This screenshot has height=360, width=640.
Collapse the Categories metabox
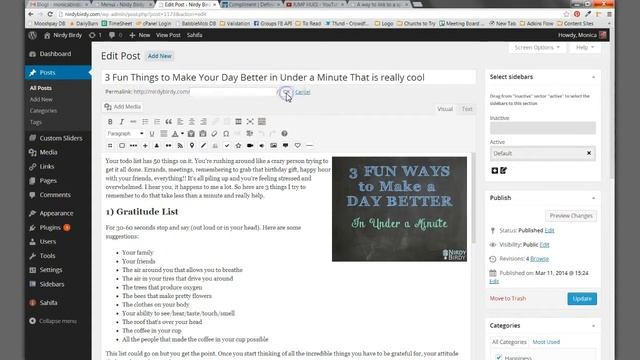click(x=593, y=326)
